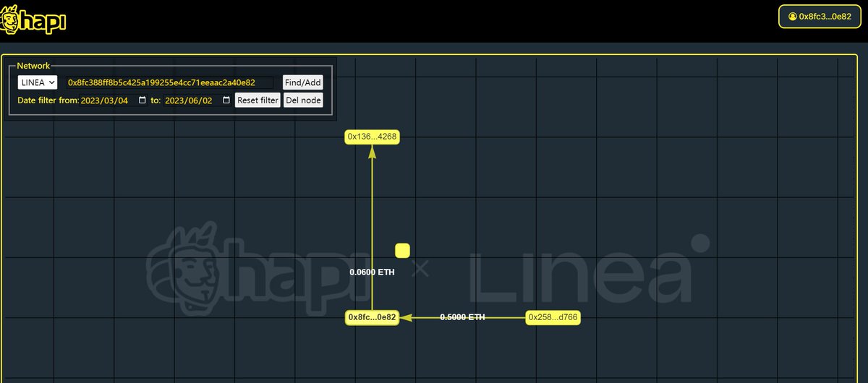The image size is (868, 383).
Task: Click the Reset filter button
Action: (x=258, y=100)
